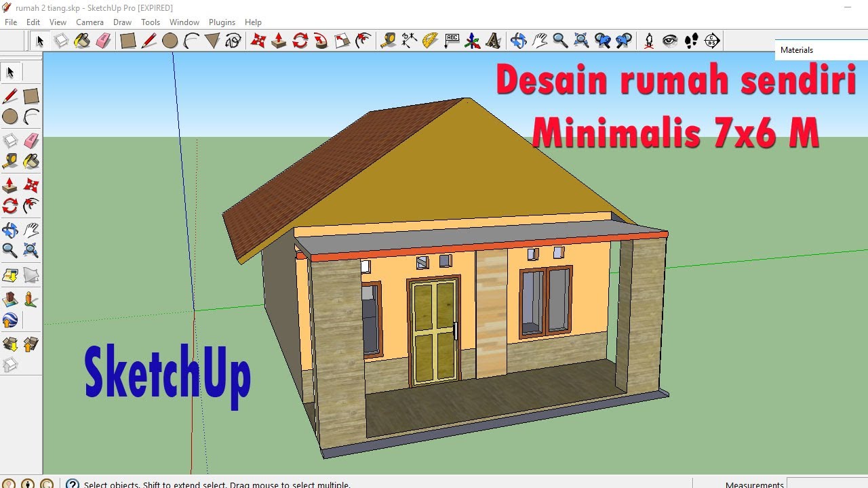Select Tape Measure in vertical toolbar
Screen dimensions: 868x488
10,161
